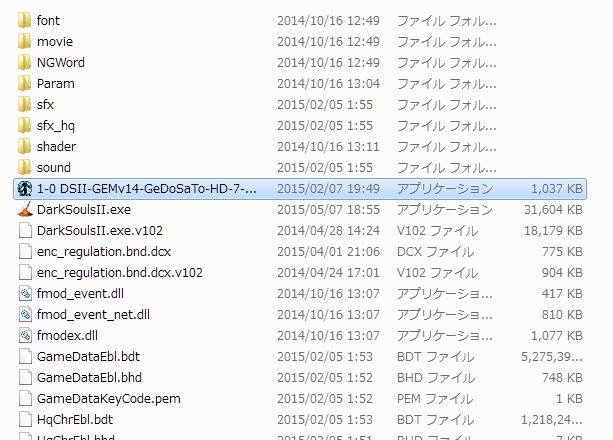Click the enc_regulation.bnd.dcx blank file icon
613x440 pixels.
click(x=25, y=251)
